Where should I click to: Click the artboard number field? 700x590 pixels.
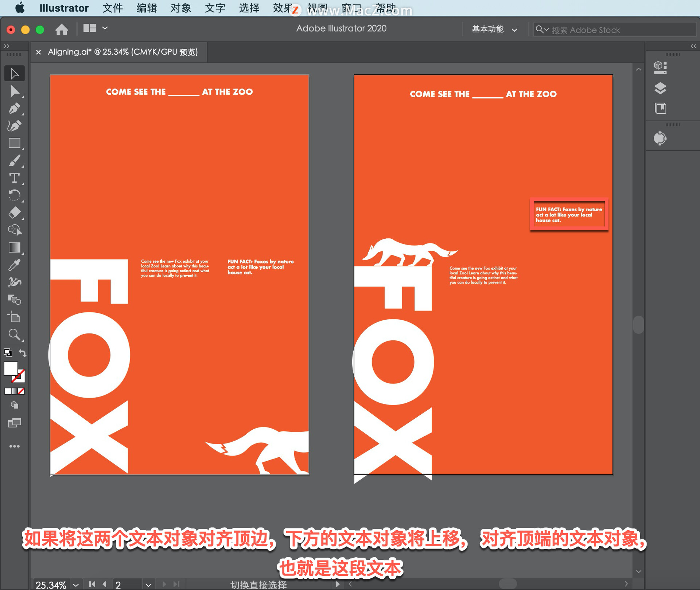[127, 585]
